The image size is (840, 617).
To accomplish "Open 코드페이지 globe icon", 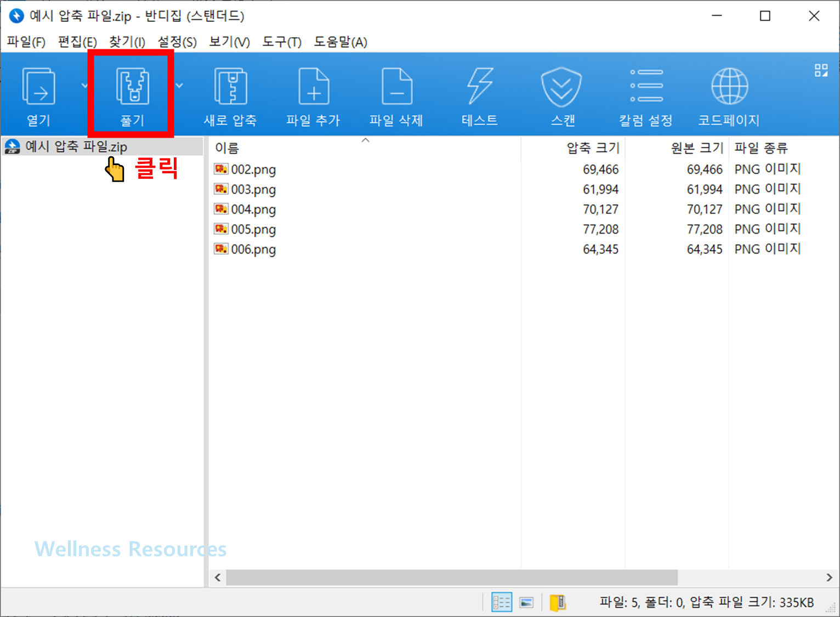I will (x=729, y=86).
